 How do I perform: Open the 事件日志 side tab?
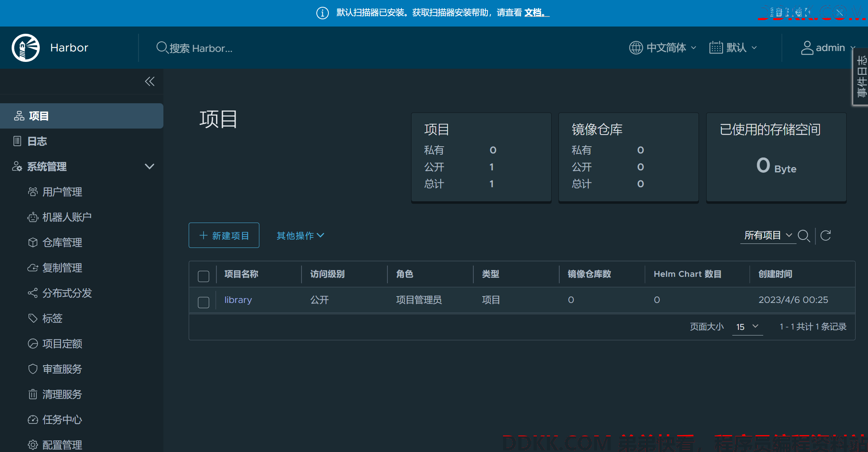click(861, 76)
